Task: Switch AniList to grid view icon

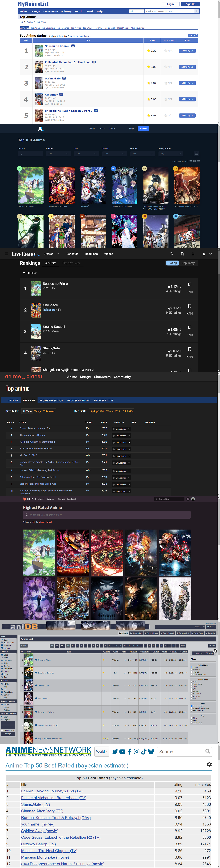Action: coord(190,161)
